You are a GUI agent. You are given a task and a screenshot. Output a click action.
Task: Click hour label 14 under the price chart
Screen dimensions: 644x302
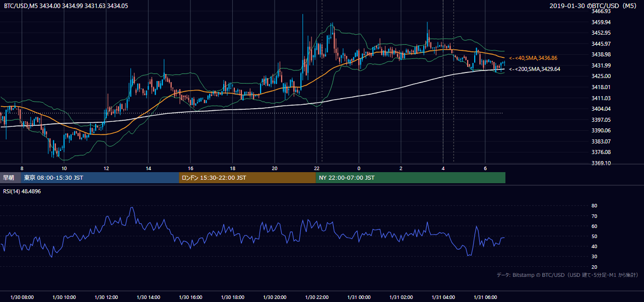(148, 168)
